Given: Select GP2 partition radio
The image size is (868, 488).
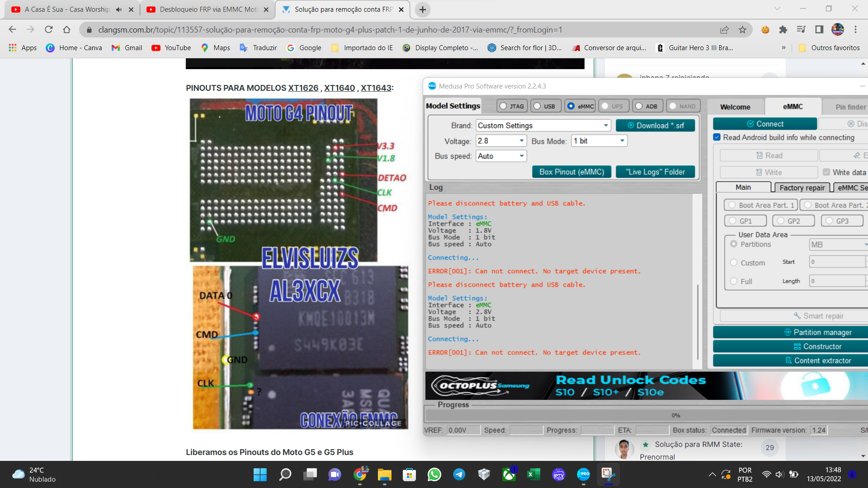Looking at the screenshot, I should tap(793, 221).
